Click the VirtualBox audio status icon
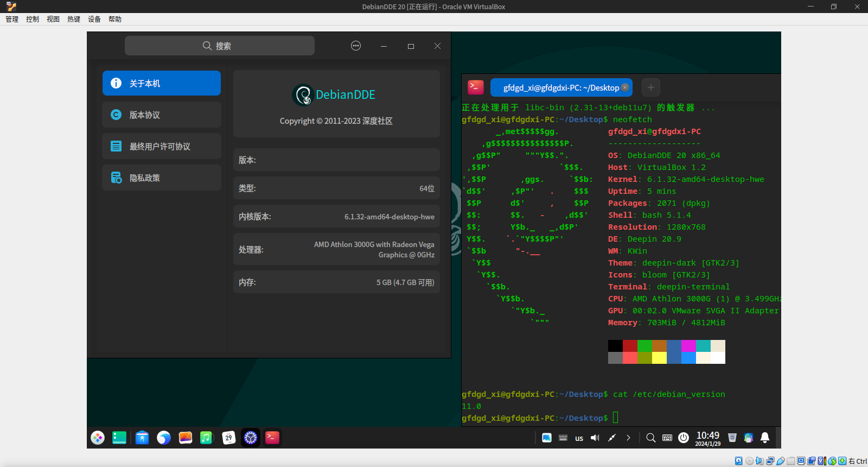Image resolution: width=868 pixels, height=467 pixels. [x=759, y=461]
